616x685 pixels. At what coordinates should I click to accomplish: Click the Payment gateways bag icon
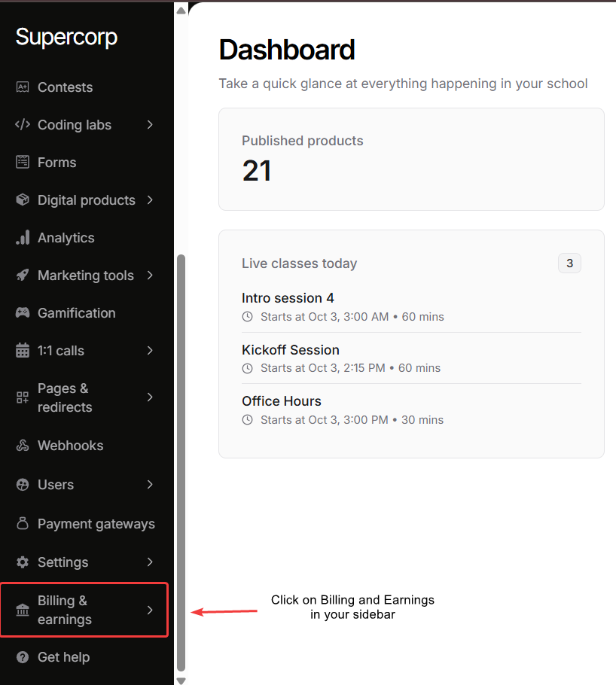coord(23,524)
